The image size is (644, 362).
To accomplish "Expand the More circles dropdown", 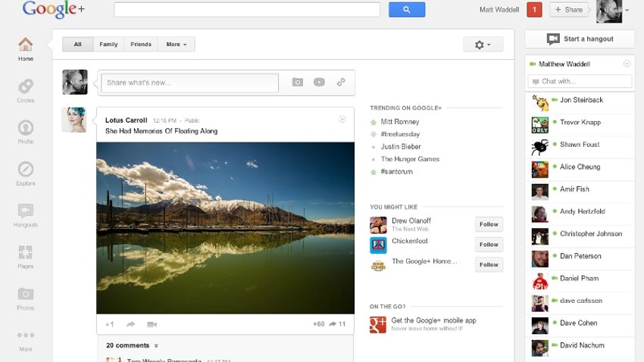I will [x=177, y=45].
